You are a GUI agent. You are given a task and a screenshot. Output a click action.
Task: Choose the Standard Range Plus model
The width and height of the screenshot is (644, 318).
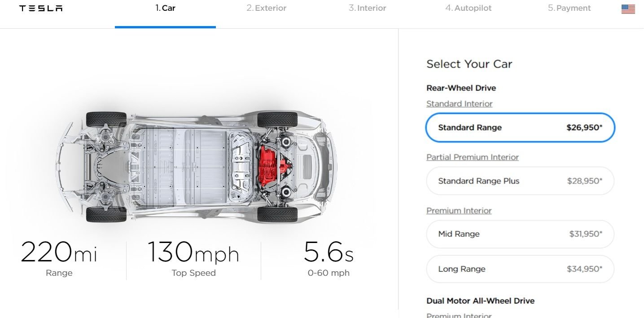[x=520, y=181]
